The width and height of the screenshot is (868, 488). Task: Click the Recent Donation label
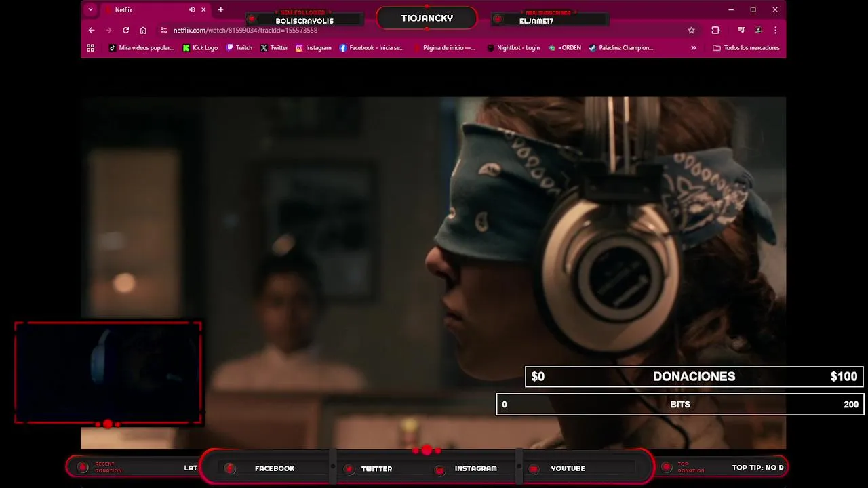click(108, 467)
